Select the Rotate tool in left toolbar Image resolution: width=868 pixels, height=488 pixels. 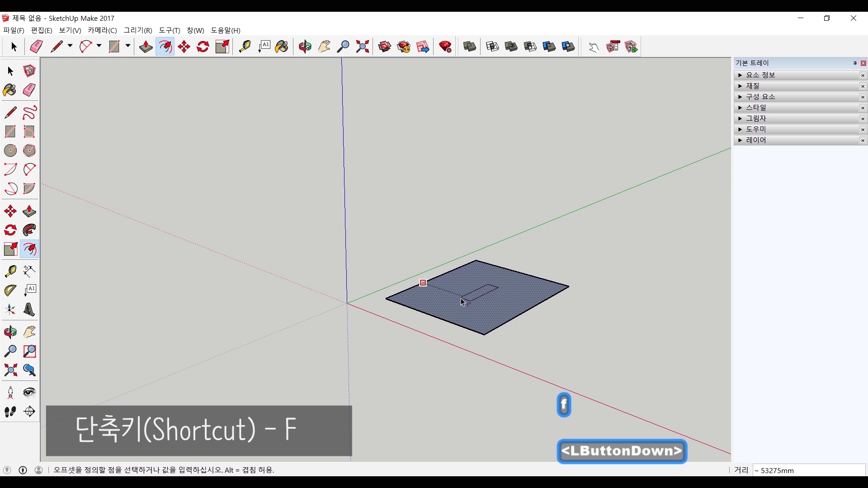[10, 230]
